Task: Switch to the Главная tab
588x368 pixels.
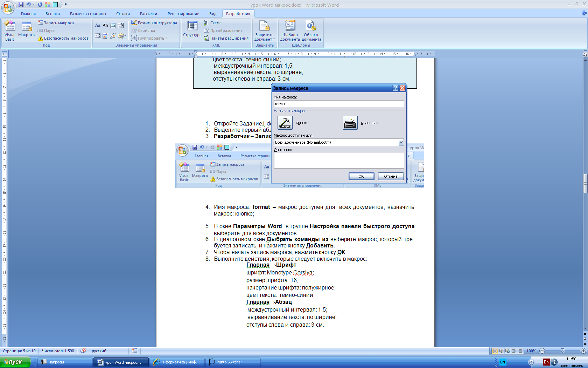Action: (28, 14)
